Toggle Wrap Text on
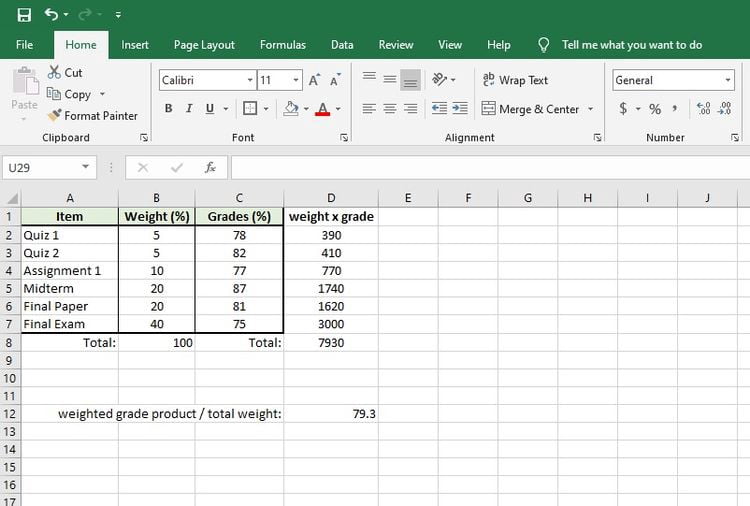The width and height of the screenshot is (750, 506). click(515, 80)
